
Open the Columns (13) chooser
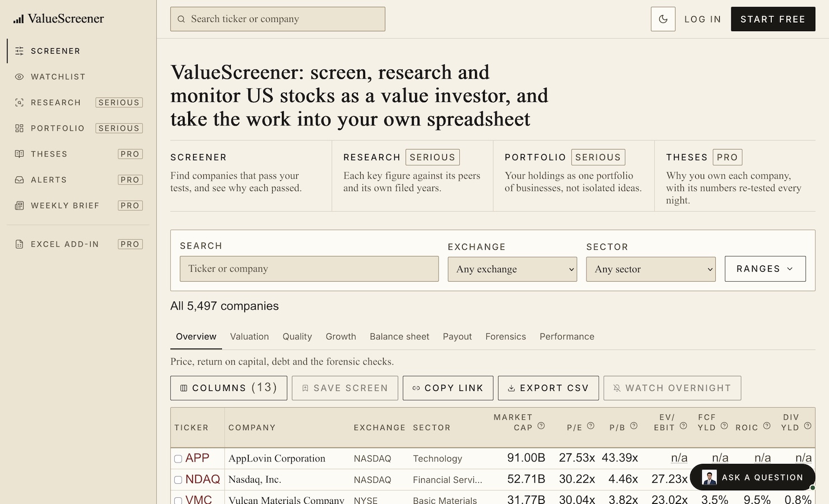pos(229,388)
